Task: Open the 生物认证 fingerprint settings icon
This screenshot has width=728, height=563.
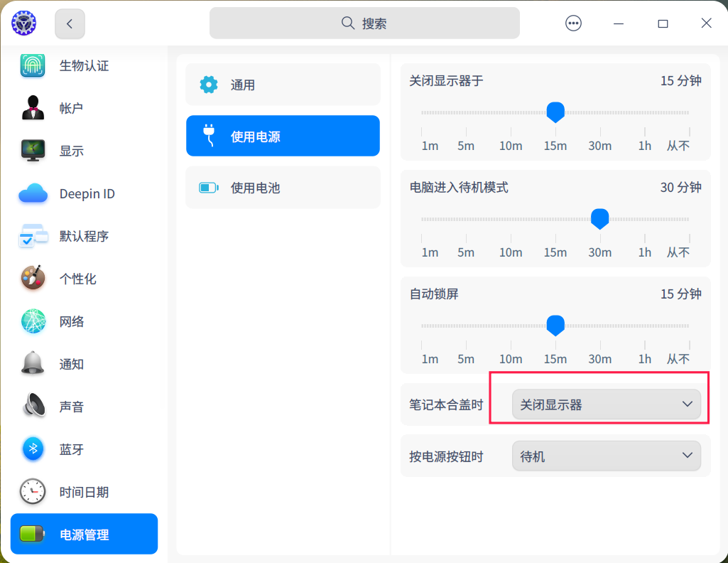Action: tap(32, 65)
